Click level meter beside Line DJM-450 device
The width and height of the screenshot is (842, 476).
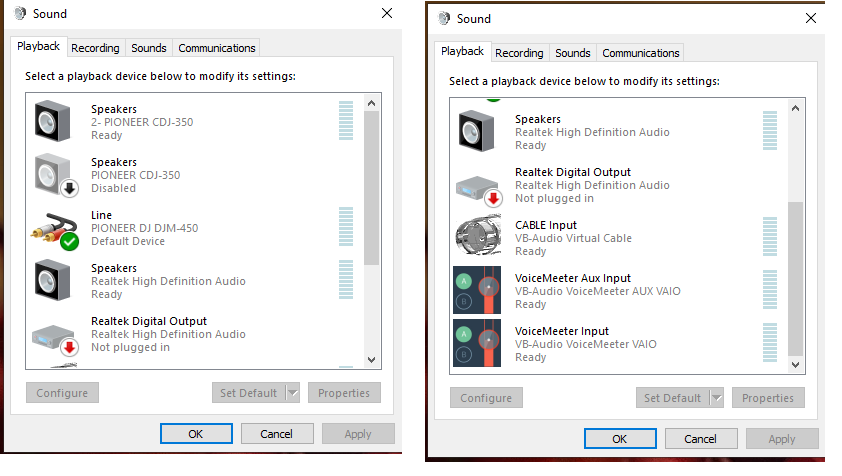pyautogui.click(x=346, y=226)
